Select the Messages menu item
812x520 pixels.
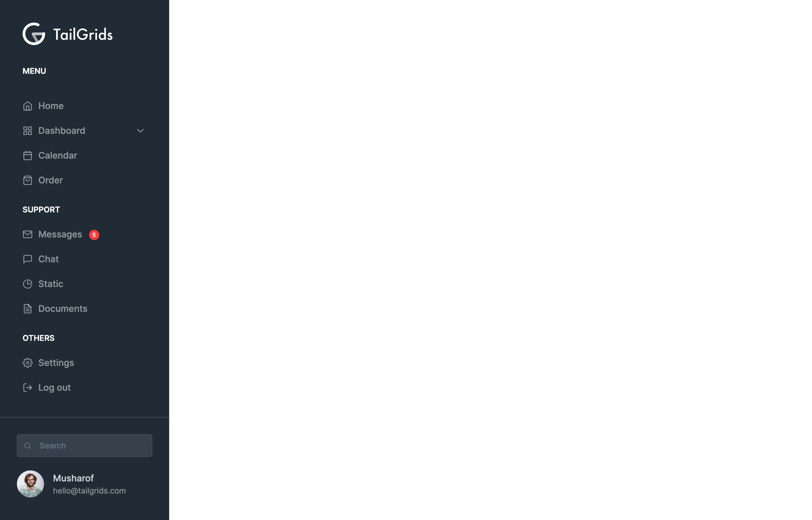pos(60,234)
